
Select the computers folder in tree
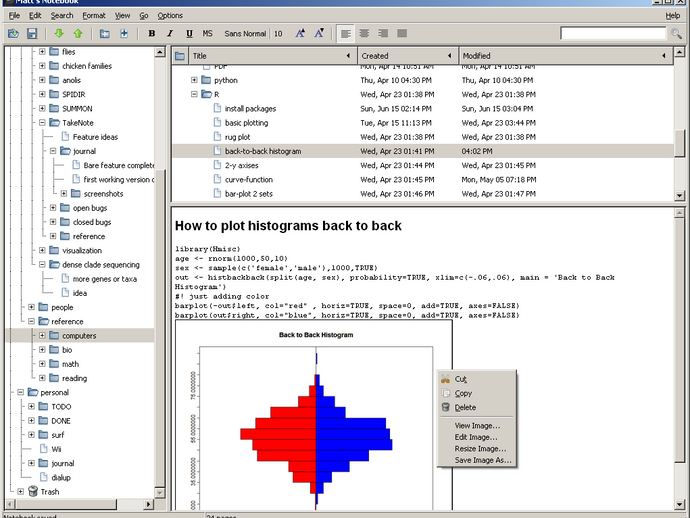(79, 335)
